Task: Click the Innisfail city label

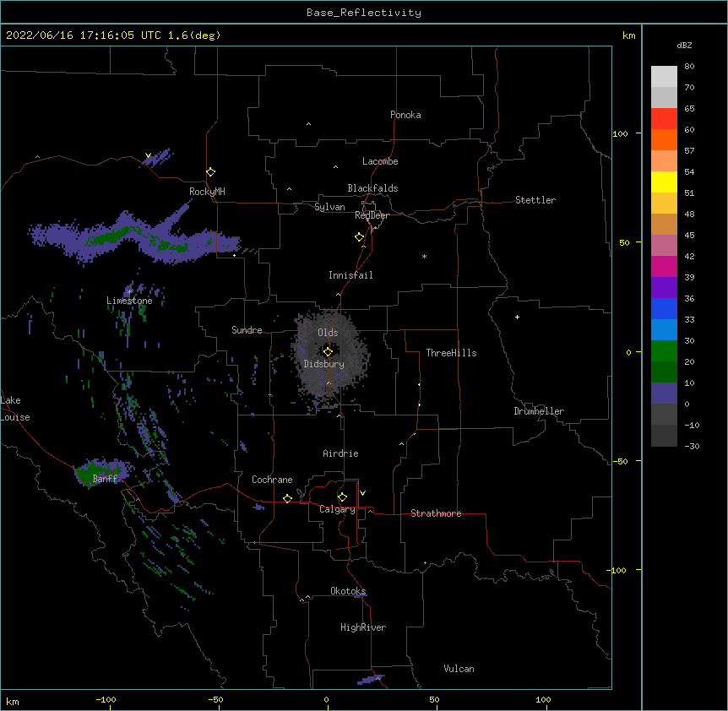Action: [x=350, y=275]
